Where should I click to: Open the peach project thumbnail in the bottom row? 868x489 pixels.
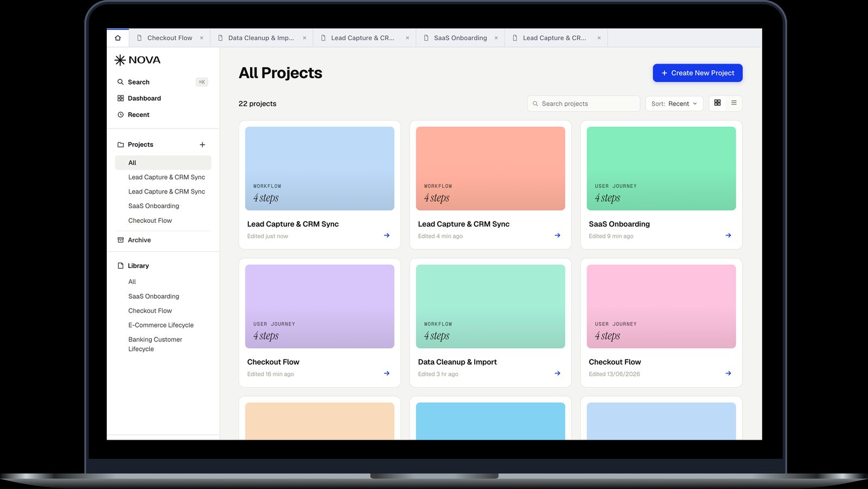pyautogui.click(x=320, y=421)
